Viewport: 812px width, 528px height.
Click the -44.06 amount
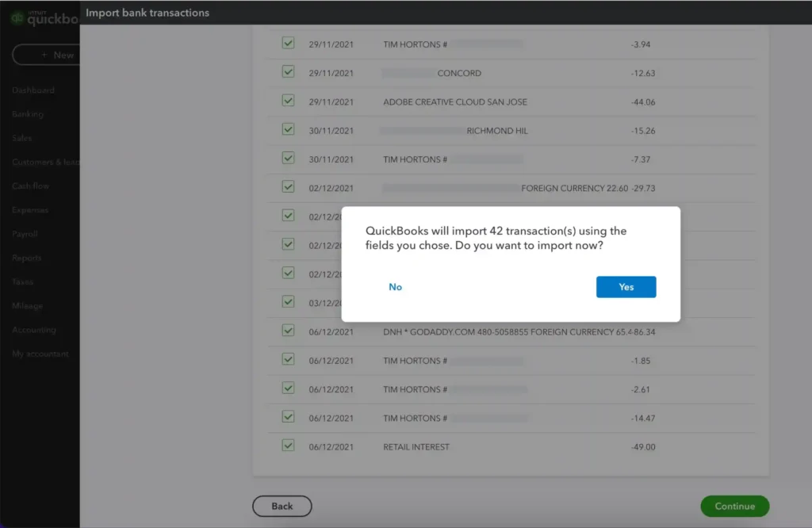pos(643,102)
